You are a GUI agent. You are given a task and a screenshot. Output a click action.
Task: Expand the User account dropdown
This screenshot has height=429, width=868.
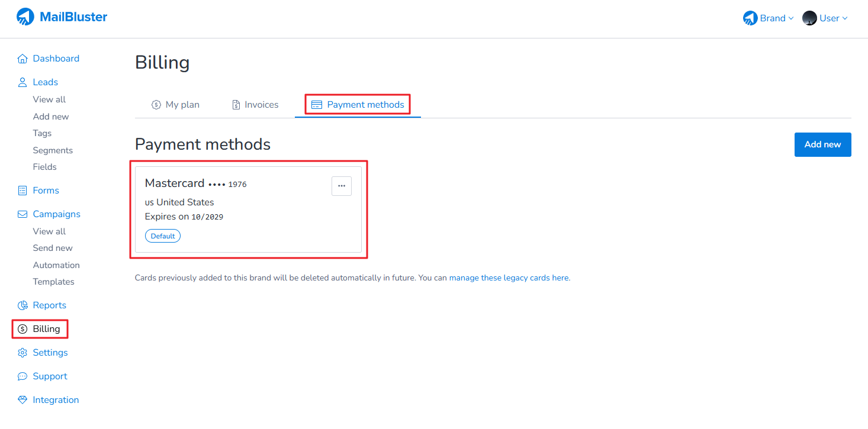click(825, 18)
